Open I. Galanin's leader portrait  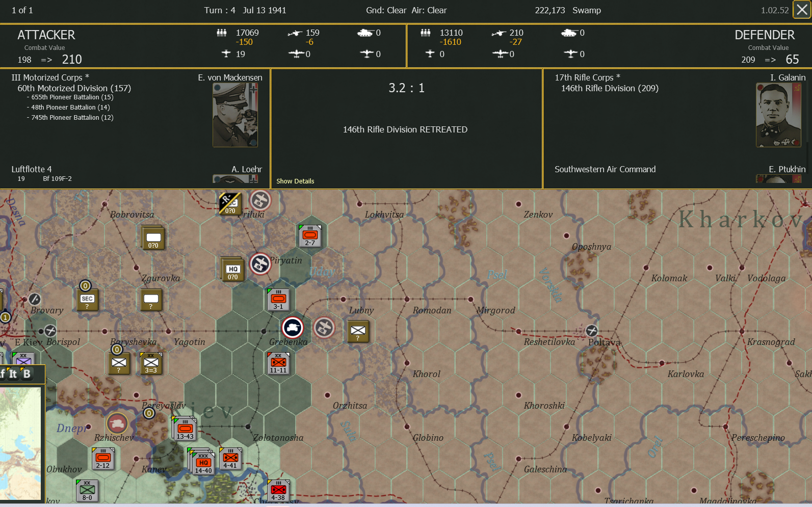tap(778, 115)
